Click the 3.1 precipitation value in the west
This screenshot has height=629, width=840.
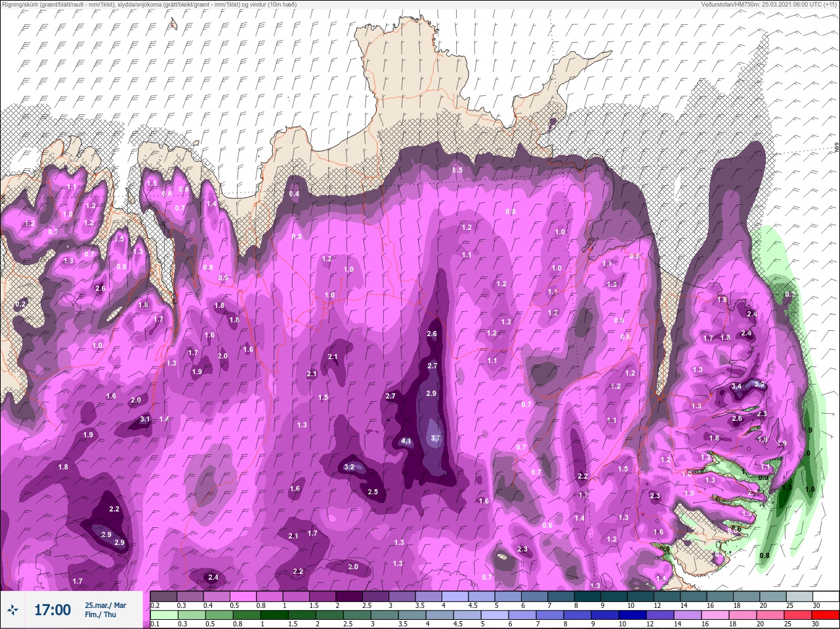[145, 419]
